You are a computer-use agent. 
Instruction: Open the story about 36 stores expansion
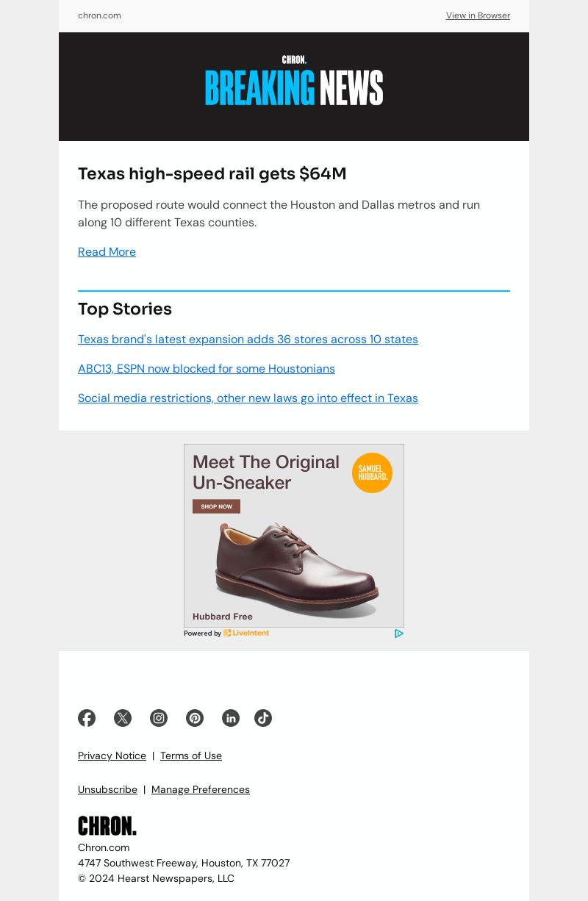[248, 339]
